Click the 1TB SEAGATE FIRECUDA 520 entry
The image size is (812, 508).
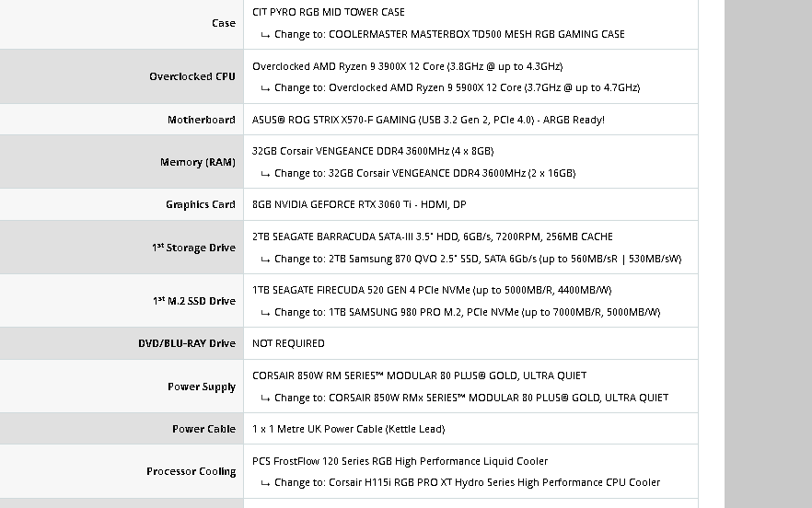[432, 290]
